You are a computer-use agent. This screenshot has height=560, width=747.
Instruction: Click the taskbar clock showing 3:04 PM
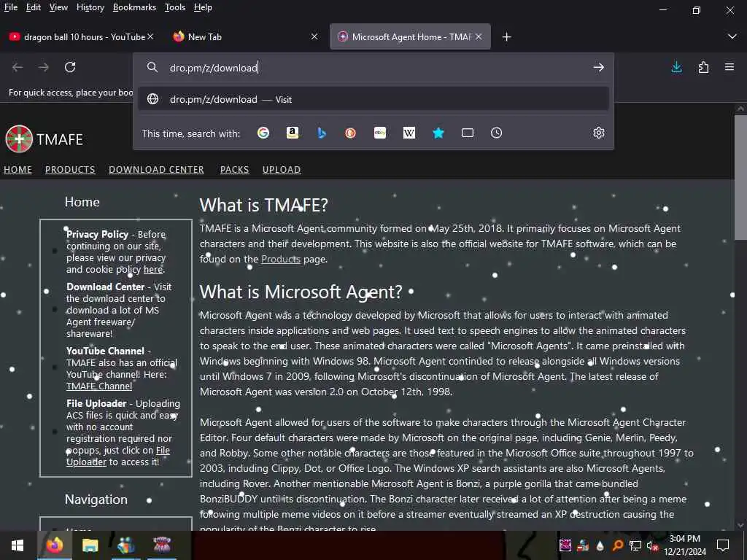pyautogui.click(x=684, y=545)
